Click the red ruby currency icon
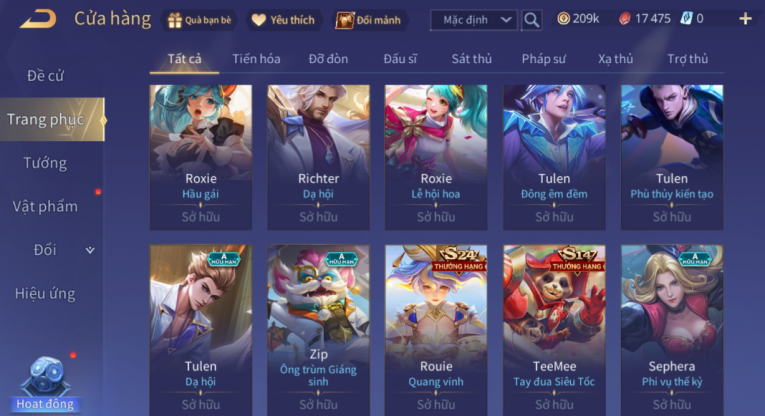This screenshot has width=765, height=416. (x=624, y=19)
